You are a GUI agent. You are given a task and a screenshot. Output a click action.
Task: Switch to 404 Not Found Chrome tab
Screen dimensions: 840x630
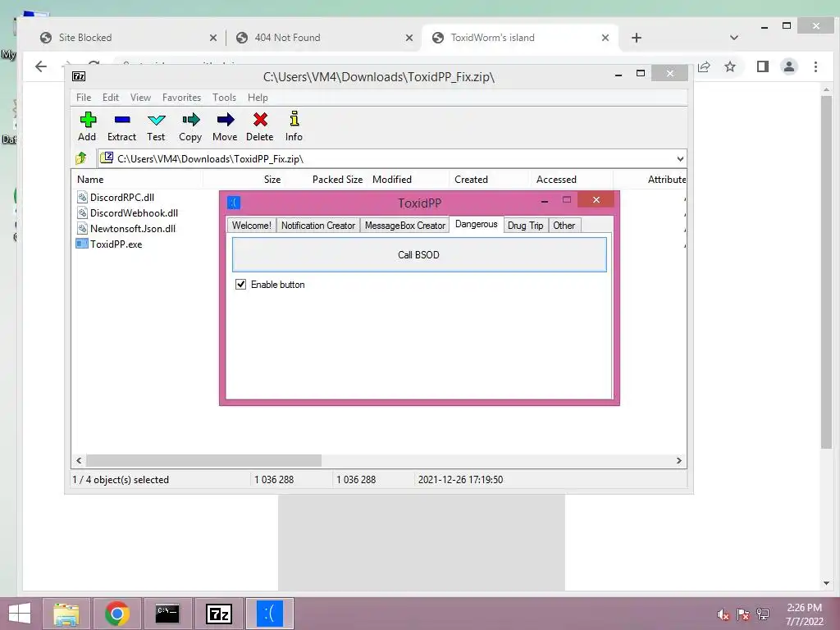pyautogui.click(x=325, y=38)
